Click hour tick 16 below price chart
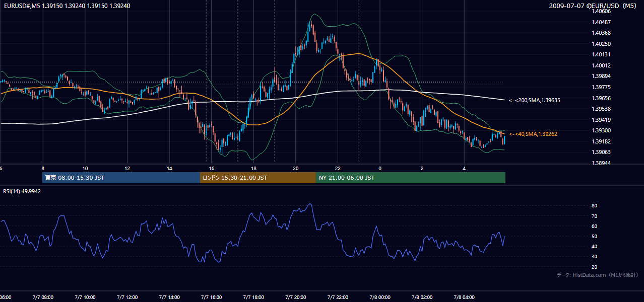This screenshot has height=302, width=644. coord(212,168)
